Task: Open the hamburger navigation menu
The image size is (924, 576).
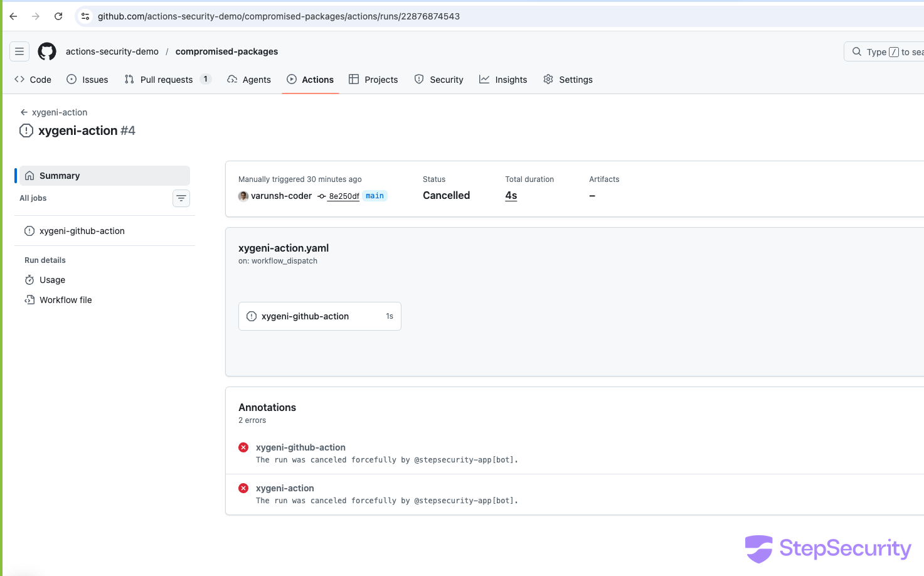Action: (x=19, y=51)
